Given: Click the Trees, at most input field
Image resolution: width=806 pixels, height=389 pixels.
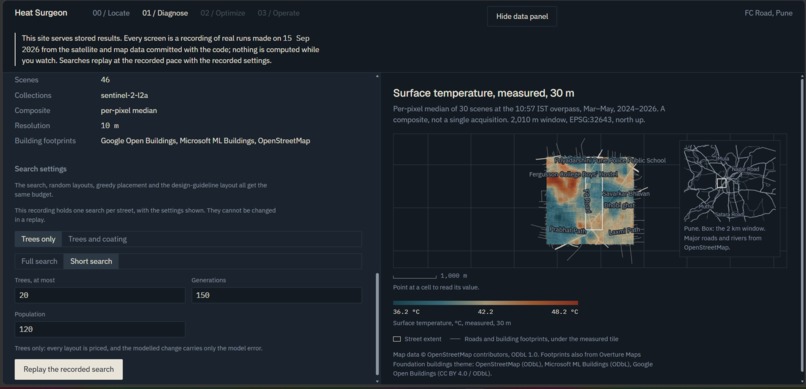Looking at the screenshot, I should [x=100, y=295].
